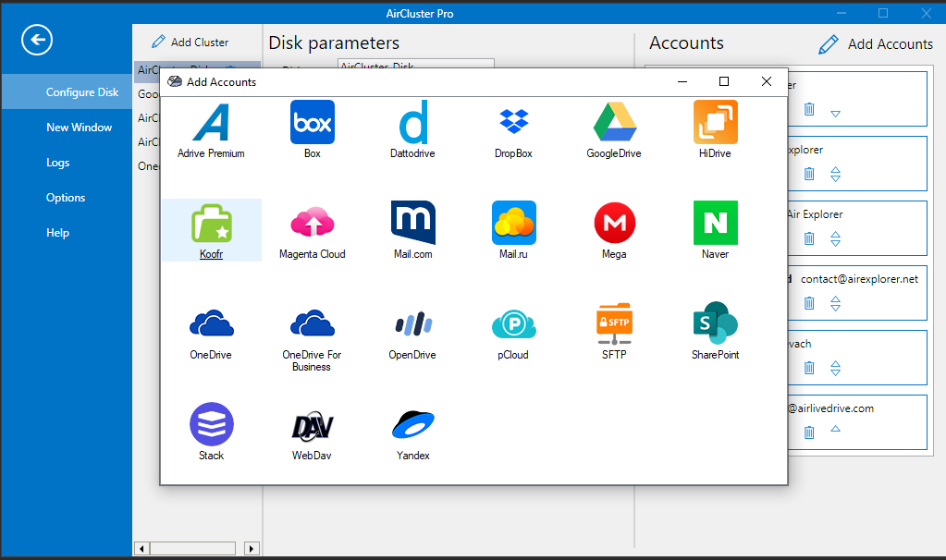
Task: Go back using the circled arrow
Action: (37, 40)
